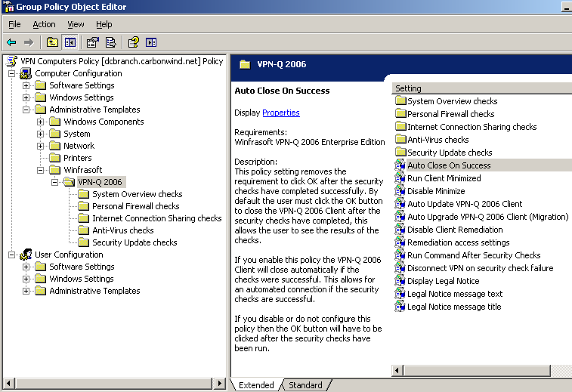Image resolution: width=572 pixels, height=392 pixels.
Task: Open the View menu
Action: 76,24
